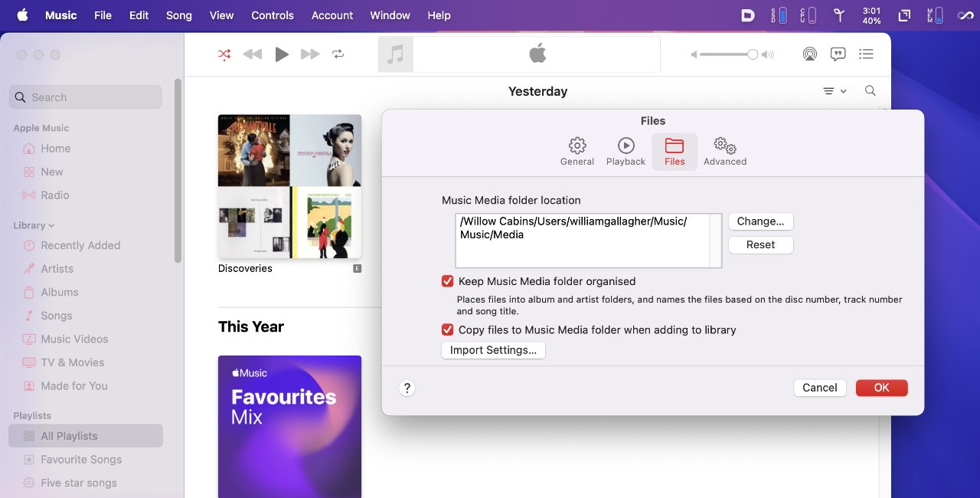
Task: Adjust the volume slider
Action: [x=728, y=54]
